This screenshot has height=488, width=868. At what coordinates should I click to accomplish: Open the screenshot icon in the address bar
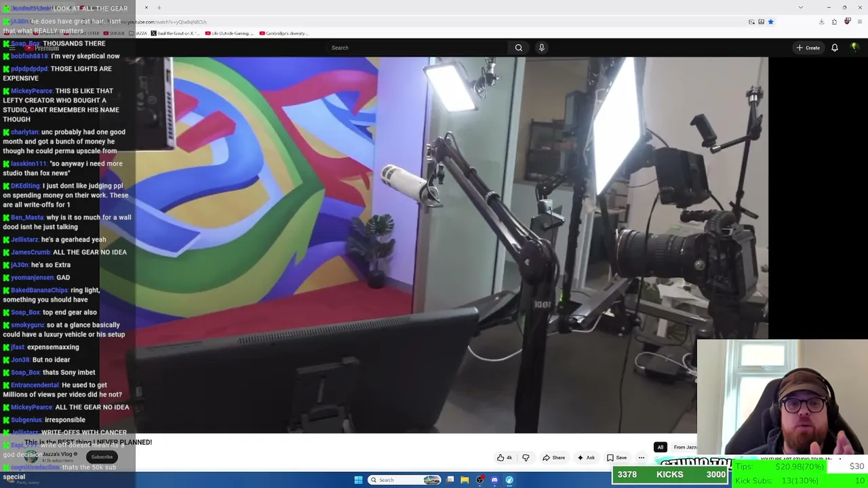click(x=761, y=22)
